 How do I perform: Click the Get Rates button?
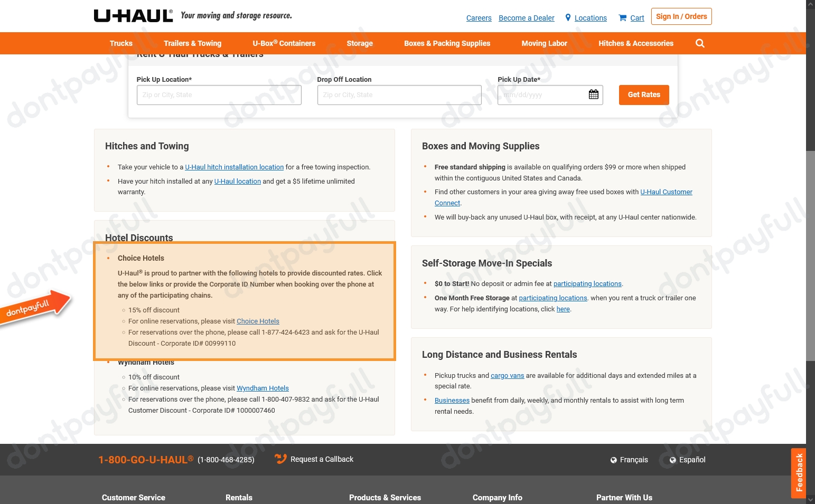point(644,95)
